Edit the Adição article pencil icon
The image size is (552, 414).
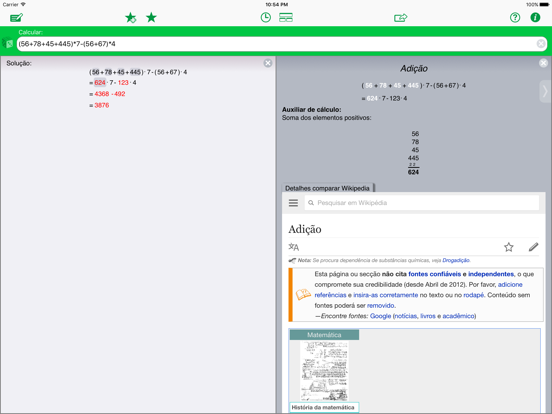pos(533,247)
